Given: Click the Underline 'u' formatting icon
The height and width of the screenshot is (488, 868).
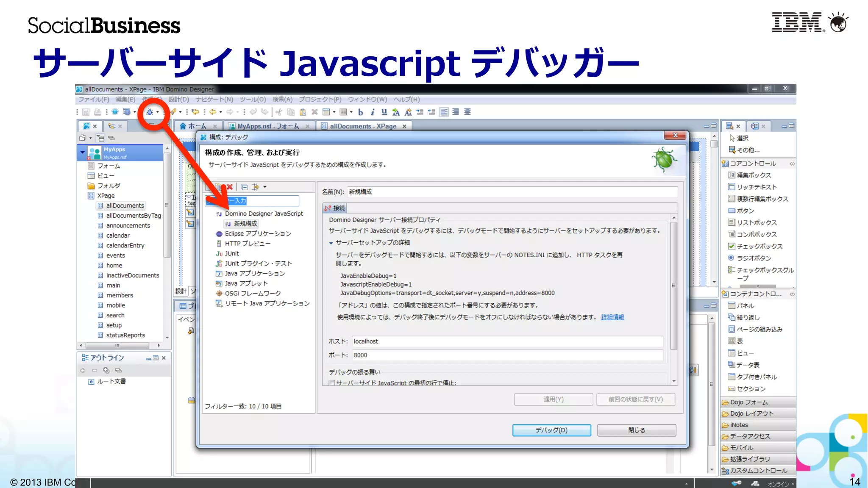Looking at the screenshot, I should [384, 112].
